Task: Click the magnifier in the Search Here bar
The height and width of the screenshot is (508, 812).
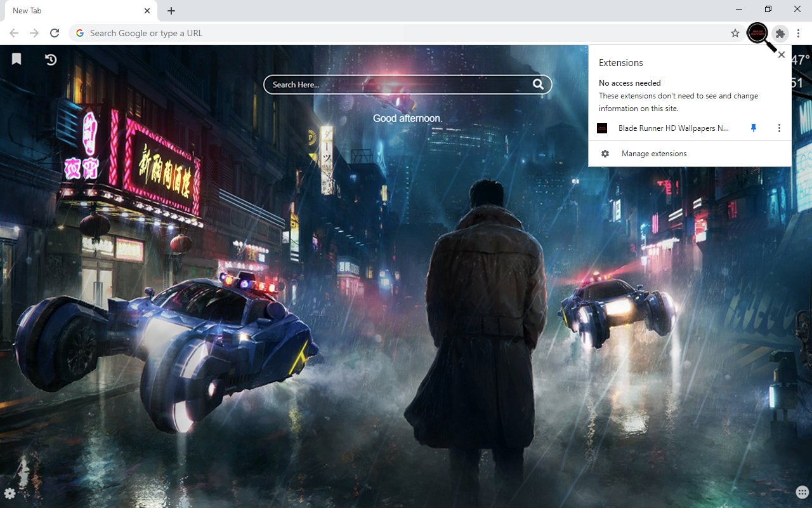Action: (538, 84)
